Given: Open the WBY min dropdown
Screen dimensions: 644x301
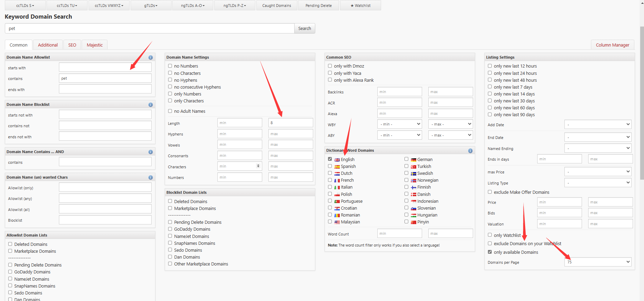Looking at the screenshot, I should (x=400, y=124).
